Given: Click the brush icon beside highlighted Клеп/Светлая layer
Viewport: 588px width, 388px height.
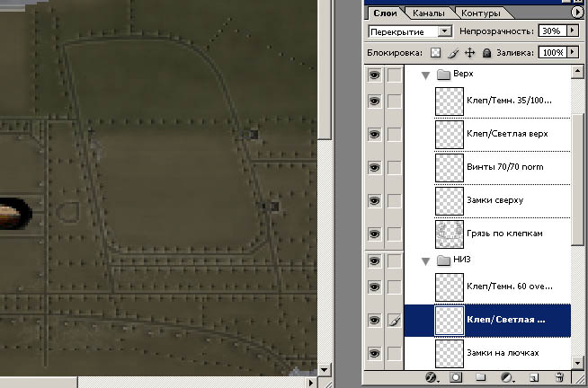Looking at the screenshot, I should point(394,321).
